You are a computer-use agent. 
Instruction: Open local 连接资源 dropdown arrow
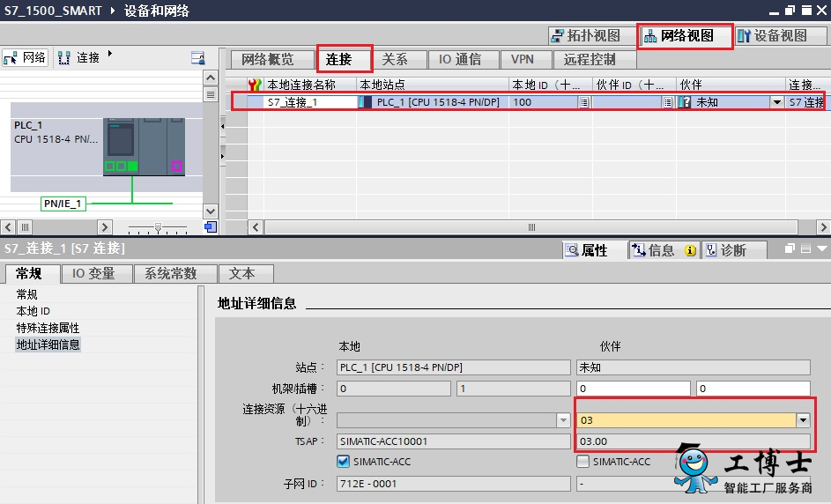pyautogui.click(x=563, y=420)
